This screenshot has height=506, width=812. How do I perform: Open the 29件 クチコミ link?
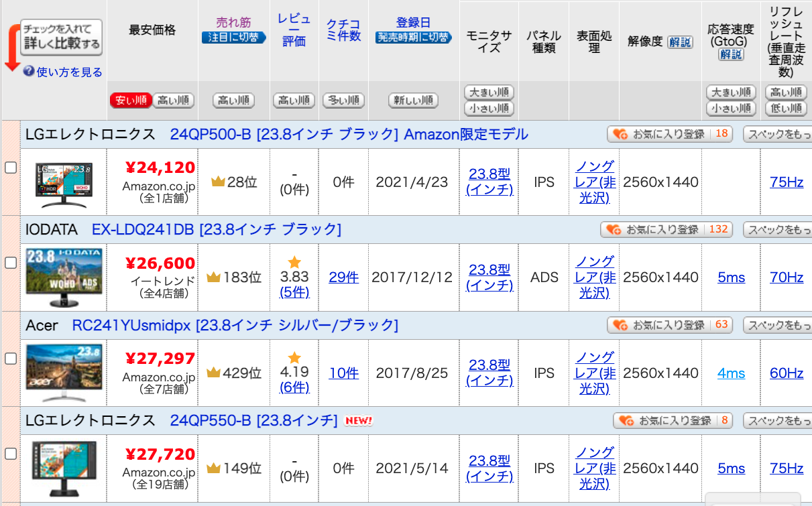coord(343,277)
